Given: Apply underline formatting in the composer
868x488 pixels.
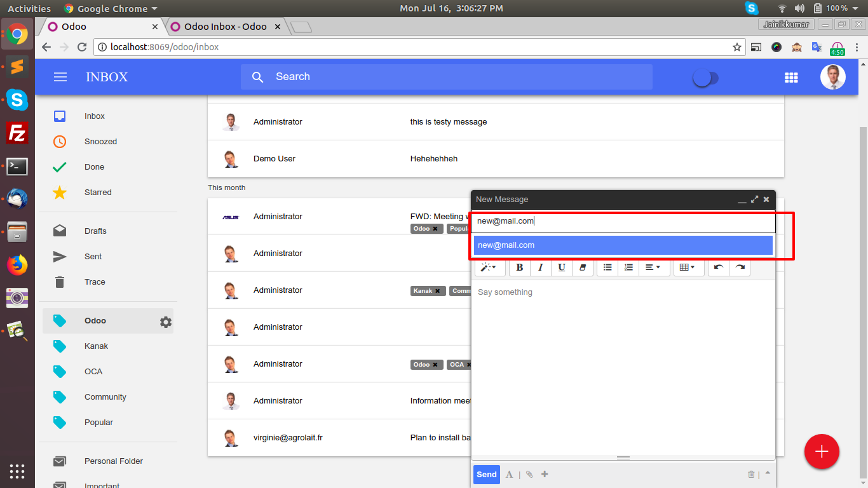Looking at the screenshot, I should click(x=562, y=268).
